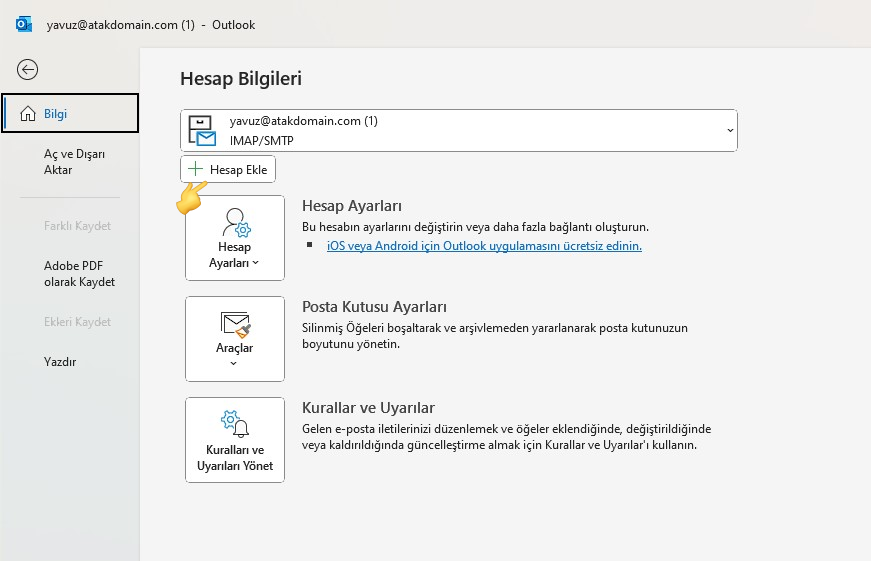The width and height of the screenshot is (871, 561).
Task: Click the Hesap Bilgileri heading
Action: [x=241, y=78]
